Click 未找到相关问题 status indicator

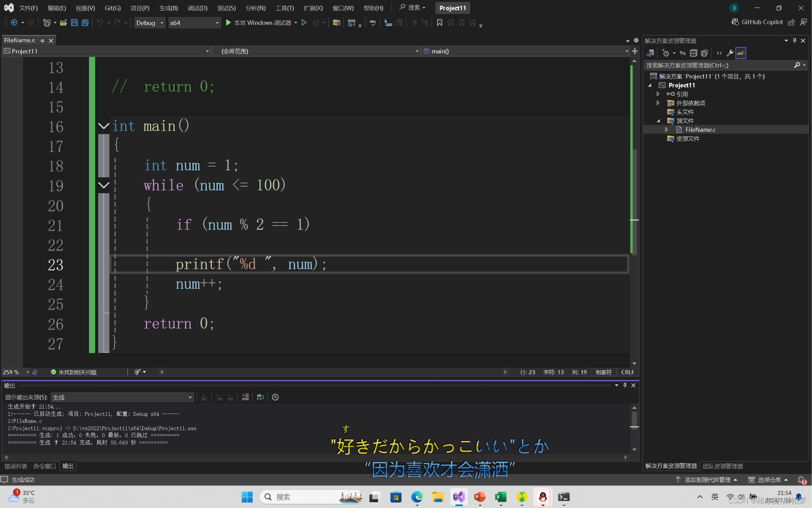pyautogui.click(x=74, y=372)
